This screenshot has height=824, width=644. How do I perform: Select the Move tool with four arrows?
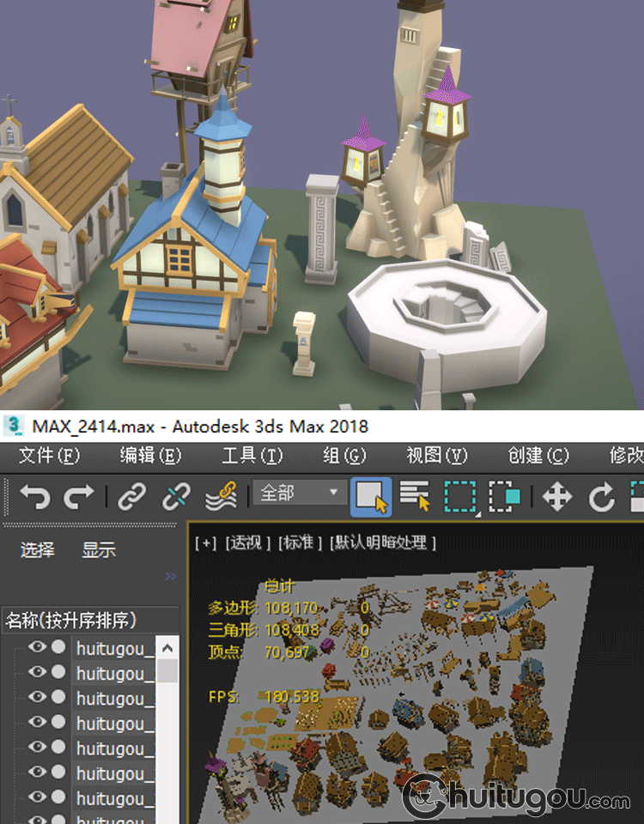pyautogui.click(x=557, y=496)
